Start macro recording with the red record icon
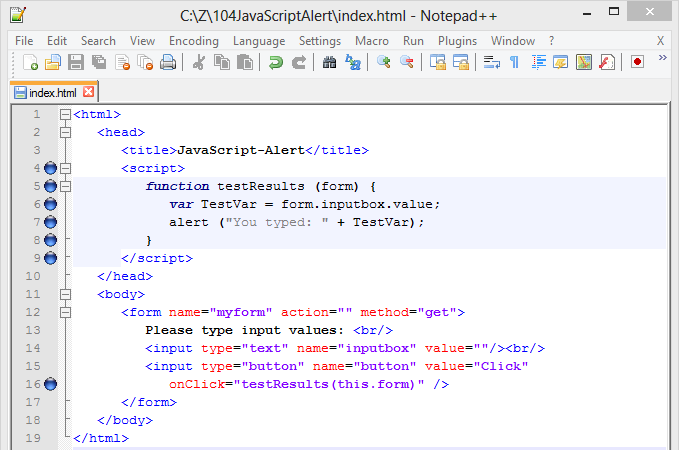679x450 pixels. click(637, 62)
